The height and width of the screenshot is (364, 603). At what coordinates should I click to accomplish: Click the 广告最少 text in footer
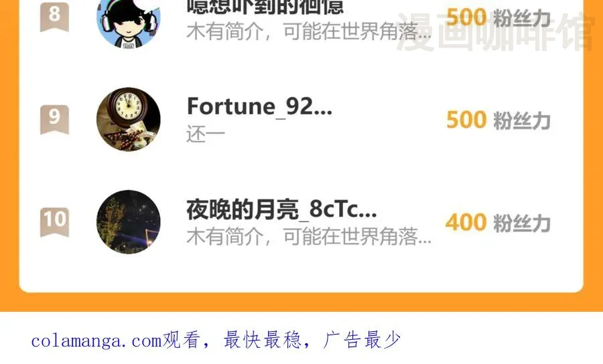tap(362, 340)
